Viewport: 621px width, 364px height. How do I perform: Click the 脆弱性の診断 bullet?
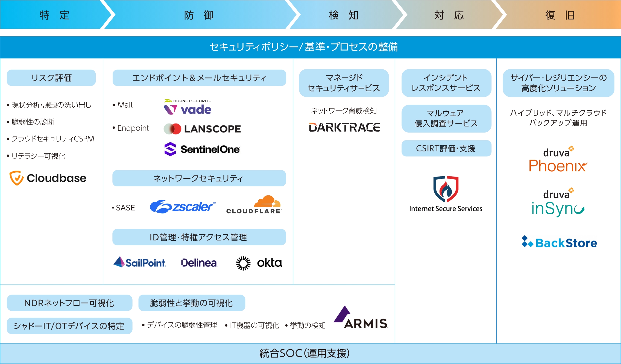31,122
